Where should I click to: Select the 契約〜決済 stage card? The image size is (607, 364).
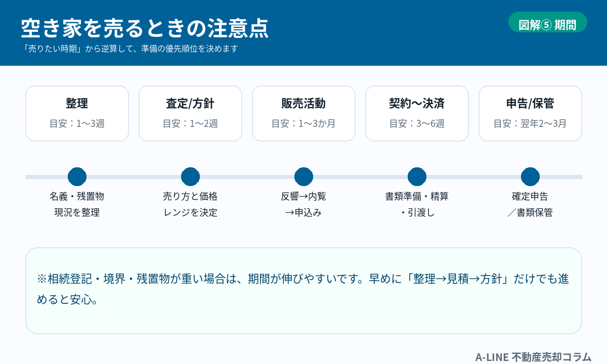(417, 113)
